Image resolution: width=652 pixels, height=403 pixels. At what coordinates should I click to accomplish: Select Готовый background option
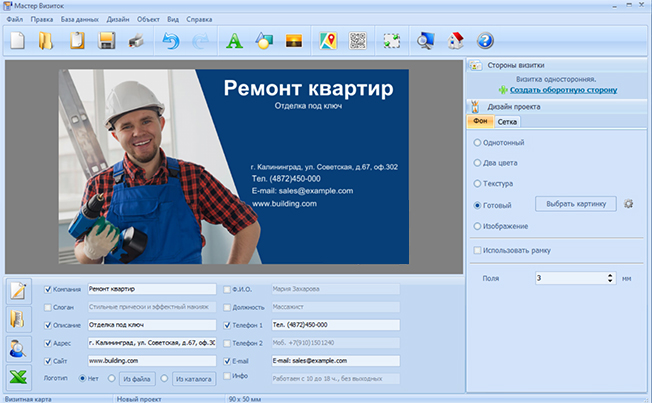tap(477, 205)
